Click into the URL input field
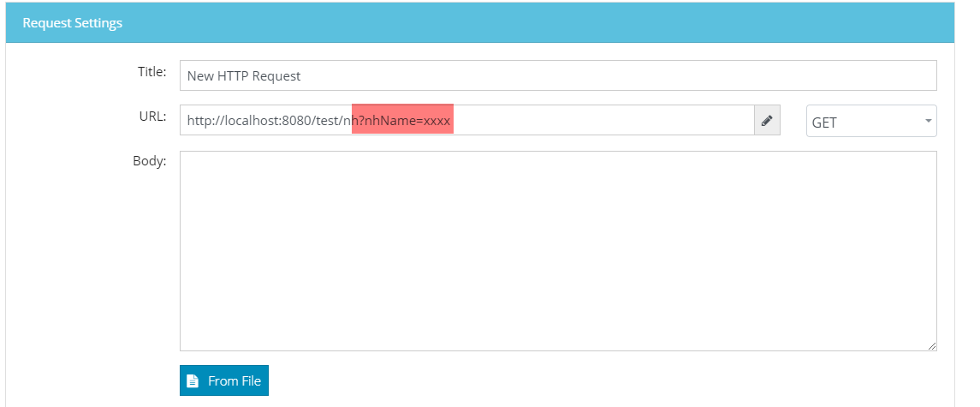 (467, 120)
